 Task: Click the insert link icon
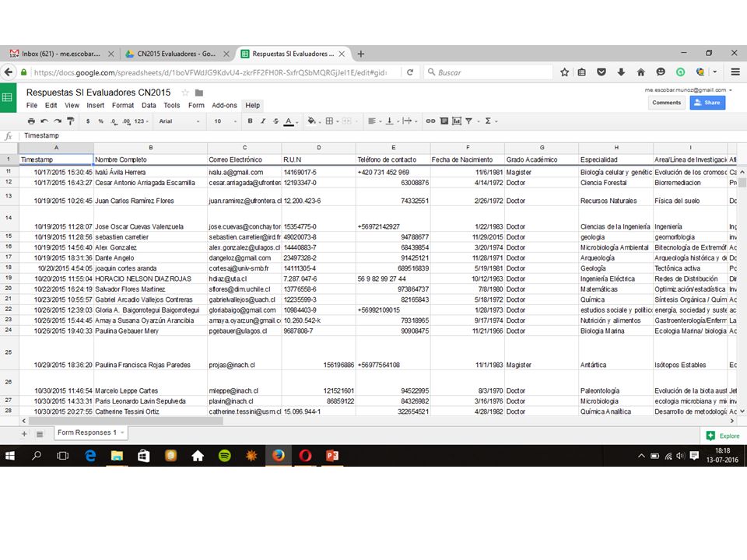[430, 121]
